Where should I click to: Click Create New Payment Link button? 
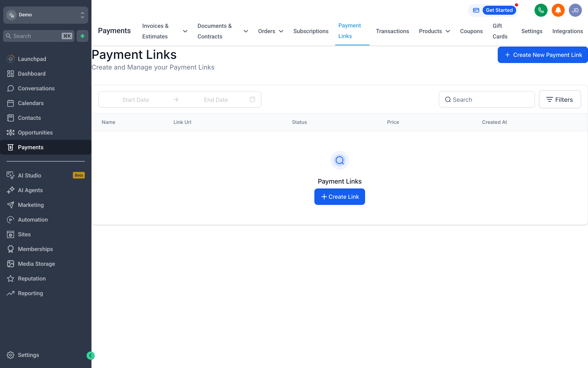(542, 55)
